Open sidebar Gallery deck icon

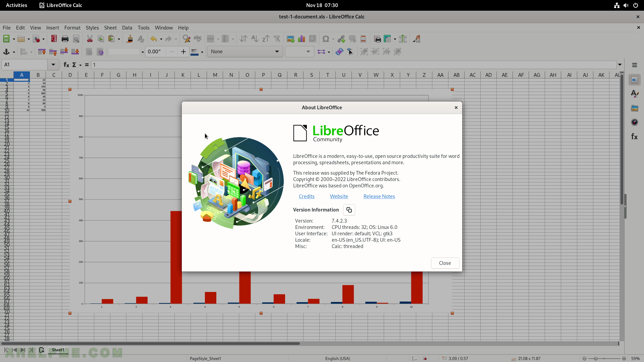(x=635, y=108)
